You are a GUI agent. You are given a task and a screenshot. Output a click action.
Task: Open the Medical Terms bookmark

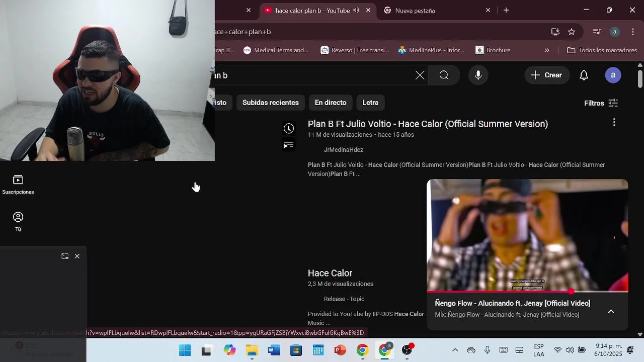tap(276, 50)
